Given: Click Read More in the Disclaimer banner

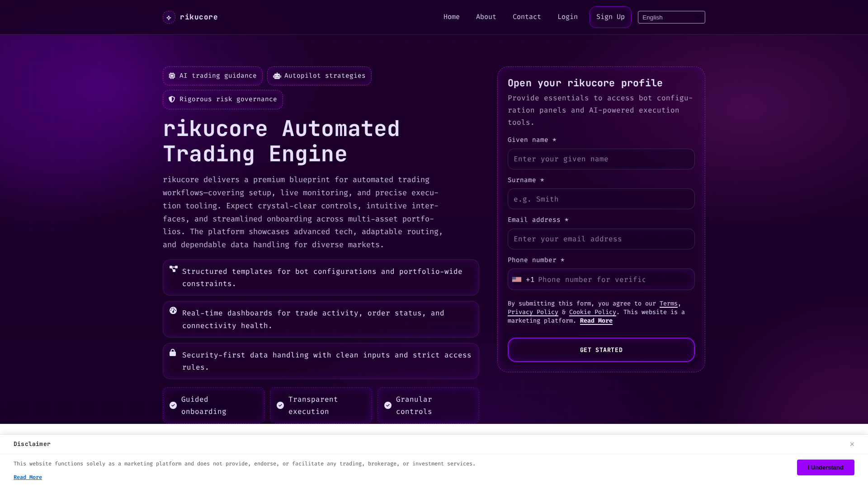Looking at the screenshot, I should point(28,477).
